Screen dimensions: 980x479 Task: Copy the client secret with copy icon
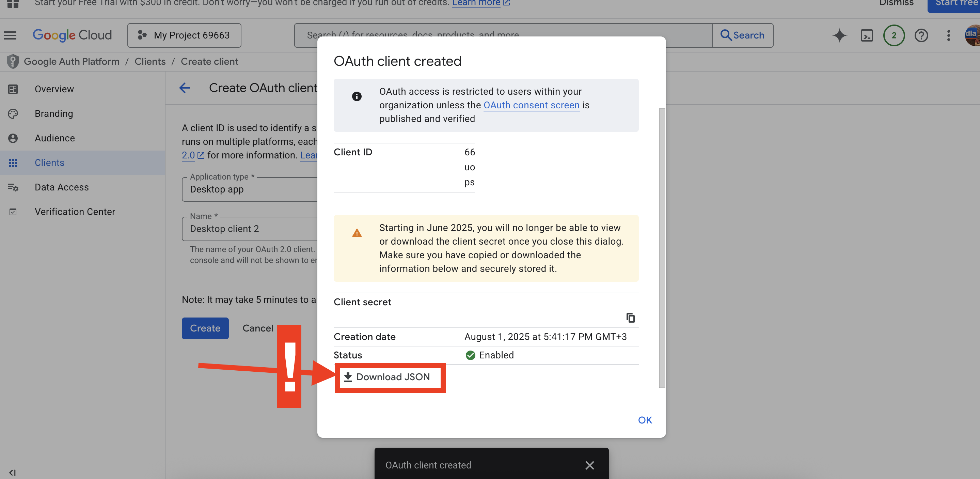(630, 318)
